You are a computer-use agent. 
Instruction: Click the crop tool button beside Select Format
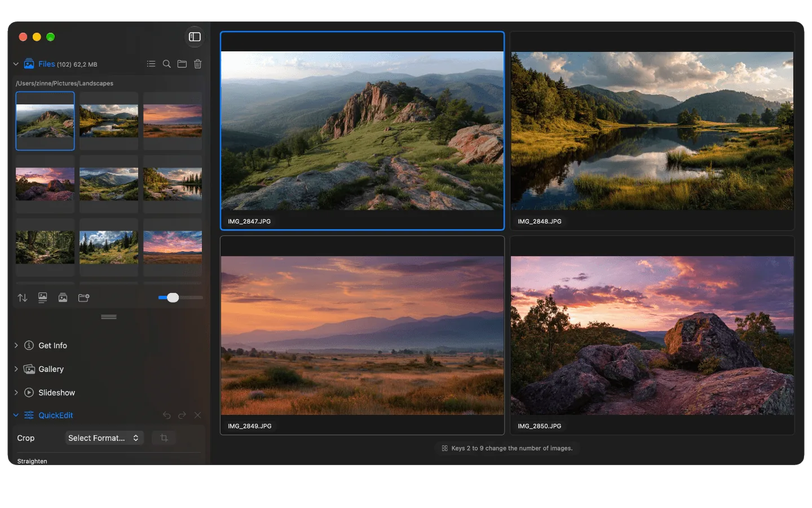pyautogui.click(x=164, y=438)
